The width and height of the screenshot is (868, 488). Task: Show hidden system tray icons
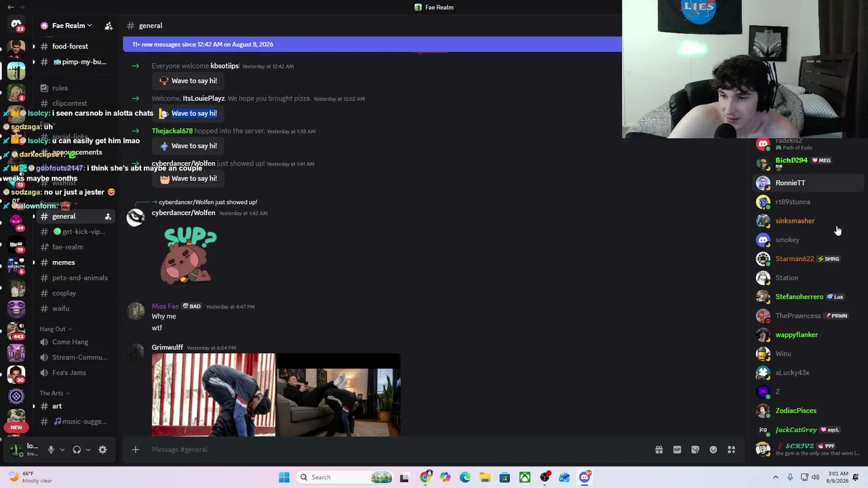coord(776,477)
